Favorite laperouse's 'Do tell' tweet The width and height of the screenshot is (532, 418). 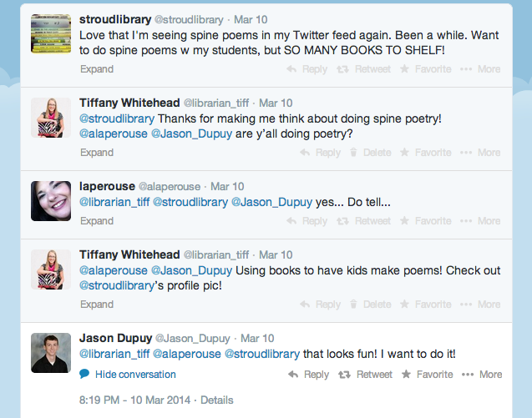pos(425,221)
